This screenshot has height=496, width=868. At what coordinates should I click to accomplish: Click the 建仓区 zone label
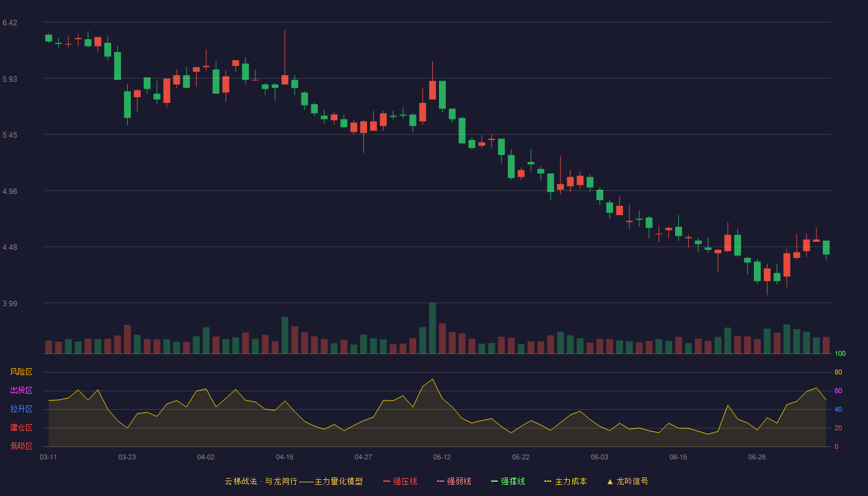[21, 428]
